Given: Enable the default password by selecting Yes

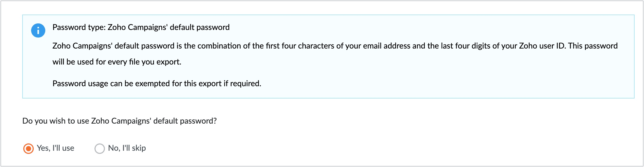Looking at the screenshot, I should click(x=28, y=148).
